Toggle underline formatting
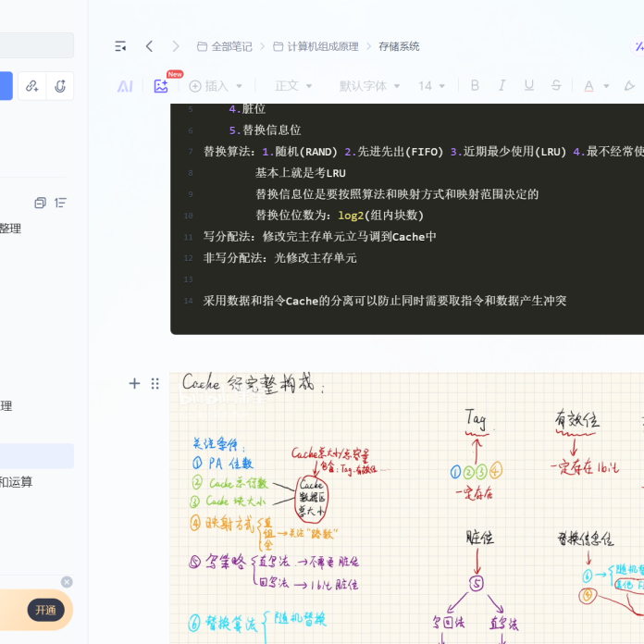This screenshot has width=644, height=644. click(528, 86)
